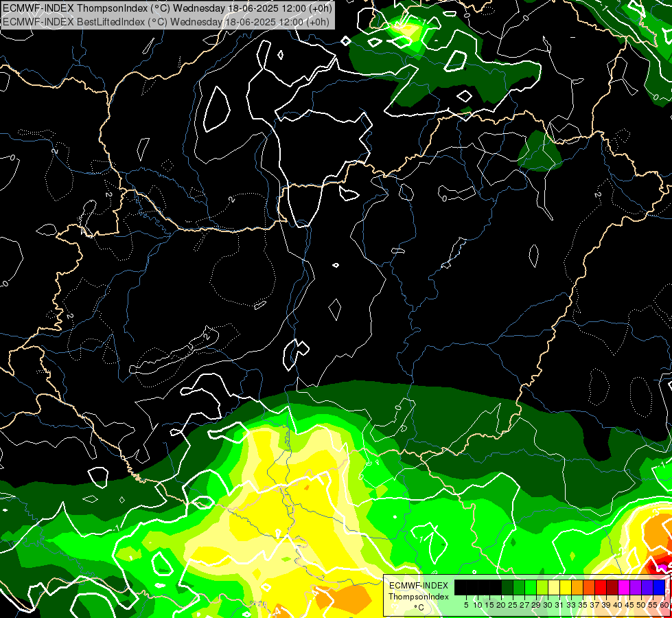Image resolution: width=672 pixels, height=618 pixels.
Task: Select the yellow 31-33 legend swatch
Action: (x=566, y=588)
